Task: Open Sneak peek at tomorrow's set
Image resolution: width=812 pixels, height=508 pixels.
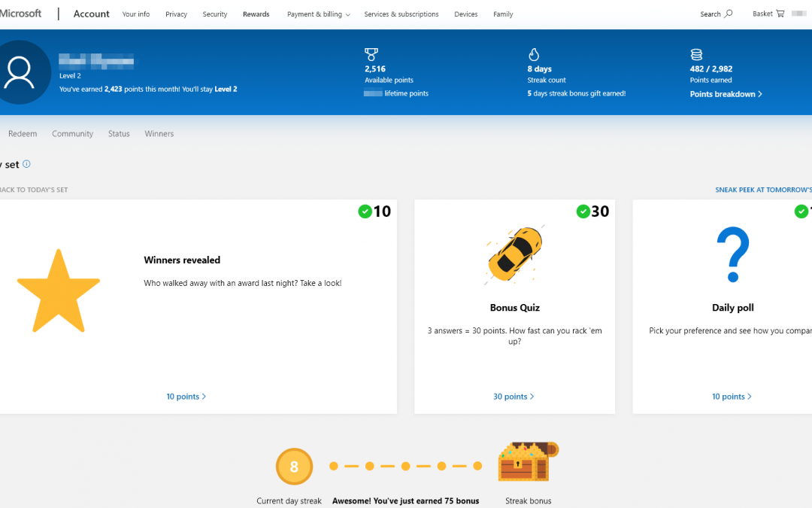Action: (x=763, y=190)
